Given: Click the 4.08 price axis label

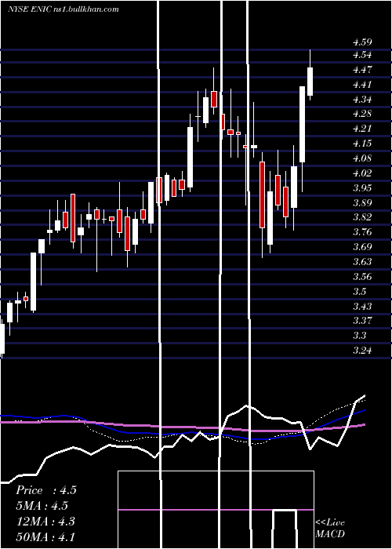Looking at the screenshot, I should [x=362, y=158].
